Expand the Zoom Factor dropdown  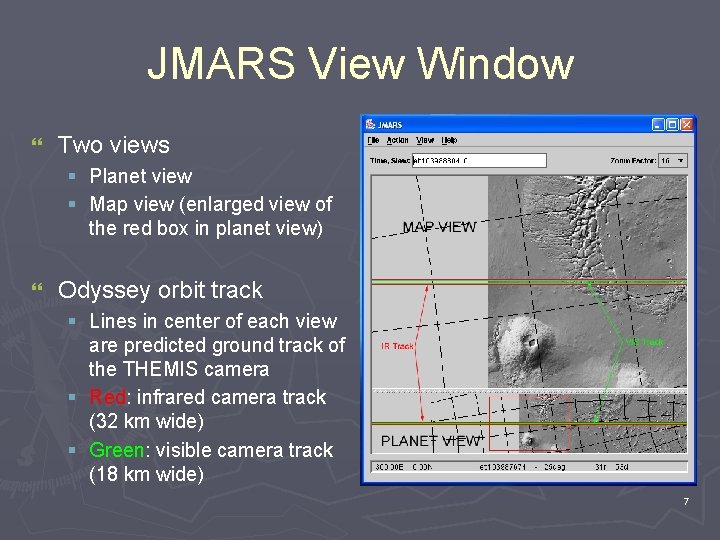point(681,160)
